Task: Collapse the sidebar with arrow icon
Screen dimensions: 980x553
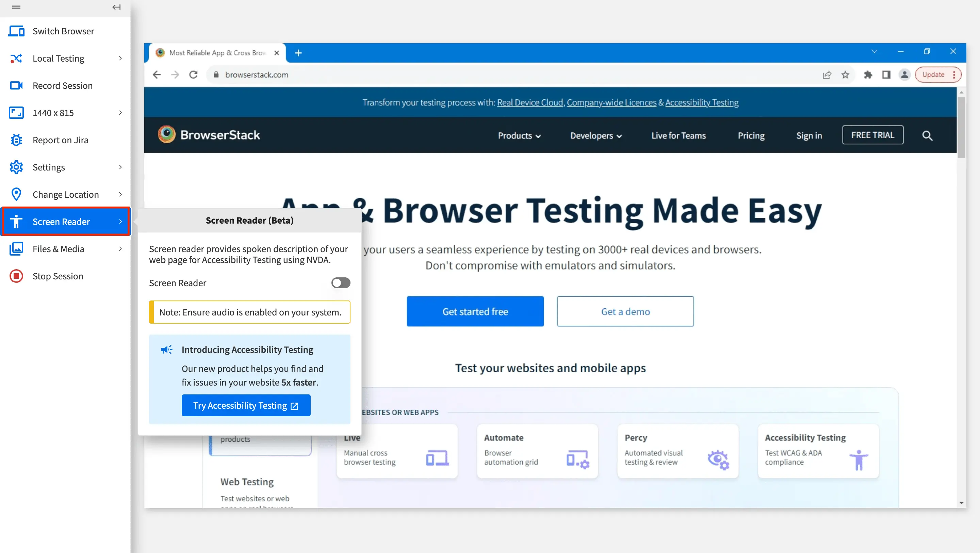Action: coord(116,7)
